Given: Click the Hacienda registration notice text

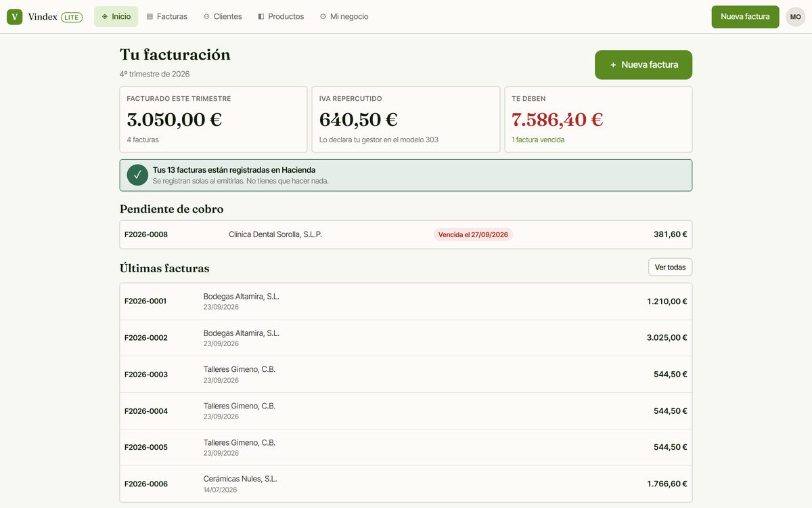Looking at the screenshot, I should 241,175.
